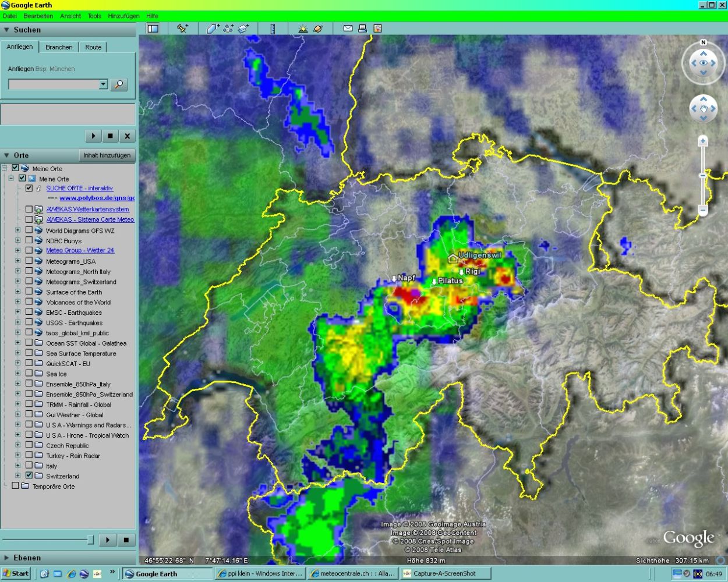The height and width of the screenshot is (582, 728).
Task: Expand the Sea Surface Temperature folder
Action: [17, 353]
